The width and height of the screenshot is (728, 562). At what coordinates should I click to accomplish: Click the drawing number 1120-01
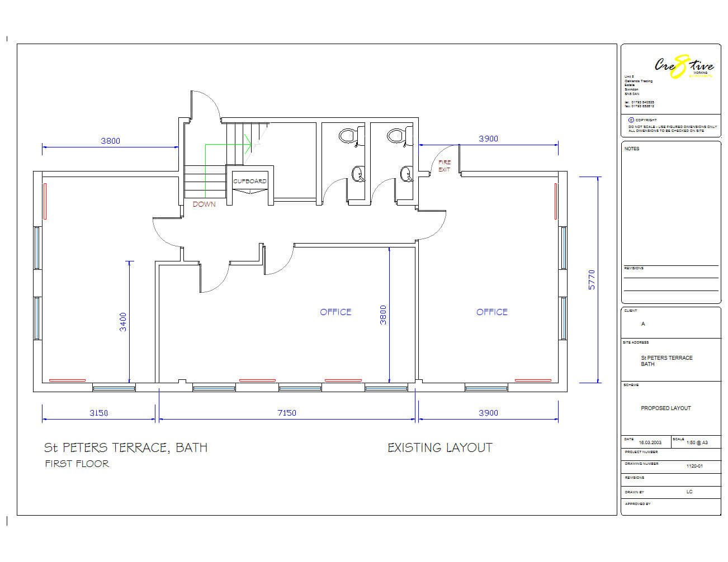coord(694,466)
